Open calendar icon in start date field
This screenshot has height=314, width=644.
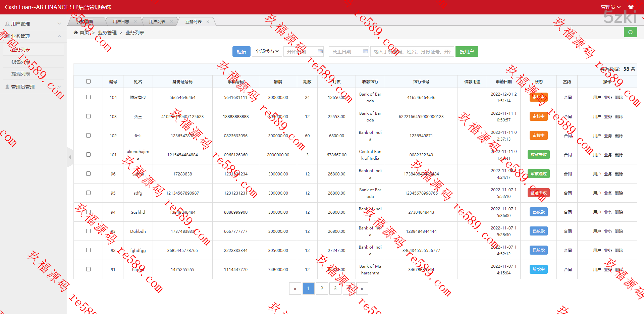pyautogui.click(x=320, y=51)
